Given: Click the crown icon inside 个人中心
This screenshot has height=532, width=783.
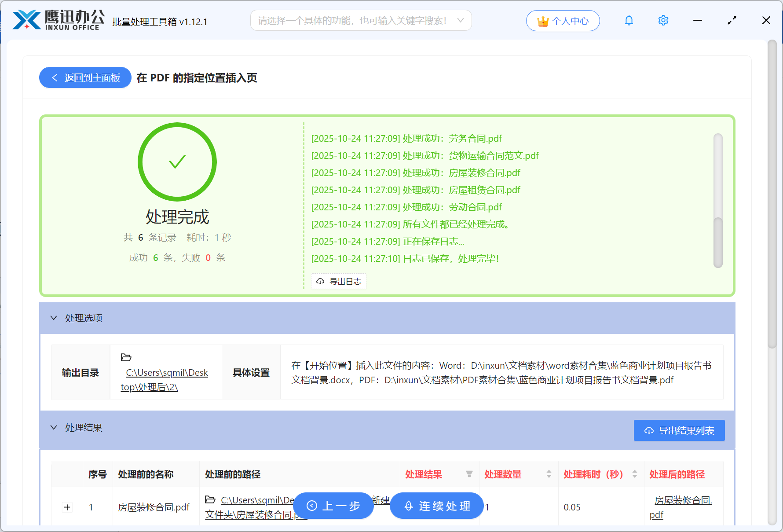Looking at the screenshot, I should pos(544,20).
